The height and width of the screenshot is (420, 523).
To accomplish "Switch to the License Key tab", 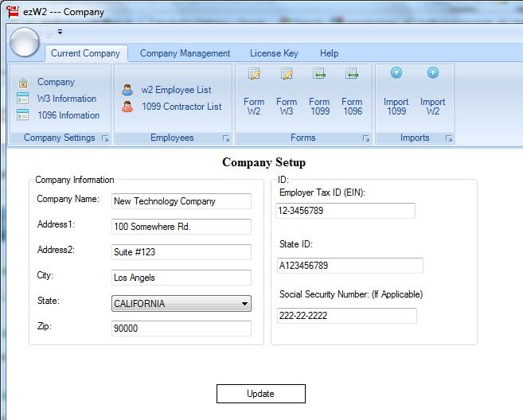I will tap(274, 53).
